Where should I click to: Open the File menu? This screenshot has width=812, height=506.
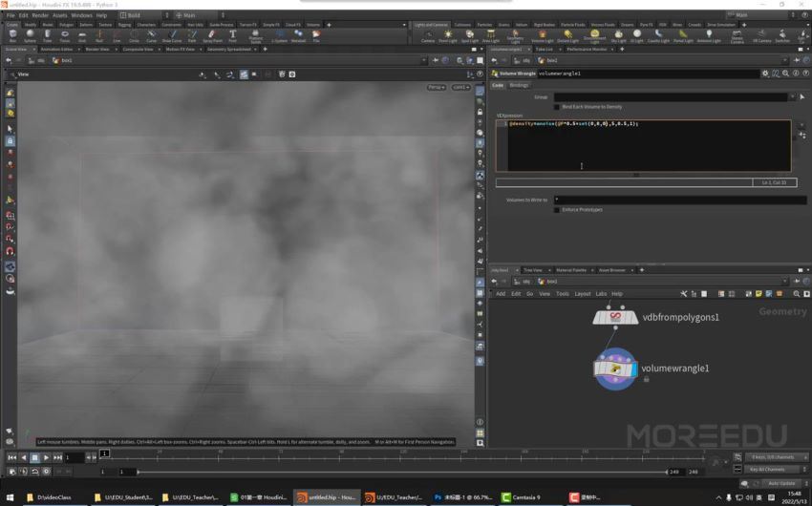point(11,15)
